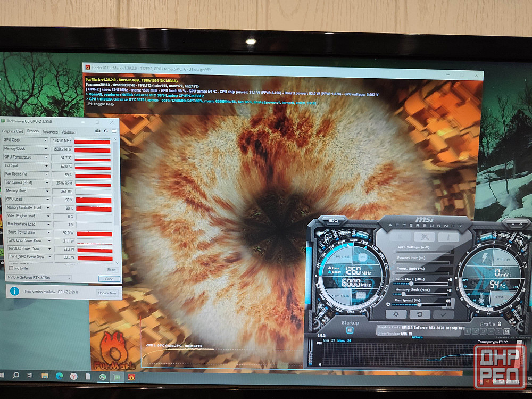Open Afterburner information (i) button
This screenshot has width=532, height=399.
point(447,237)
